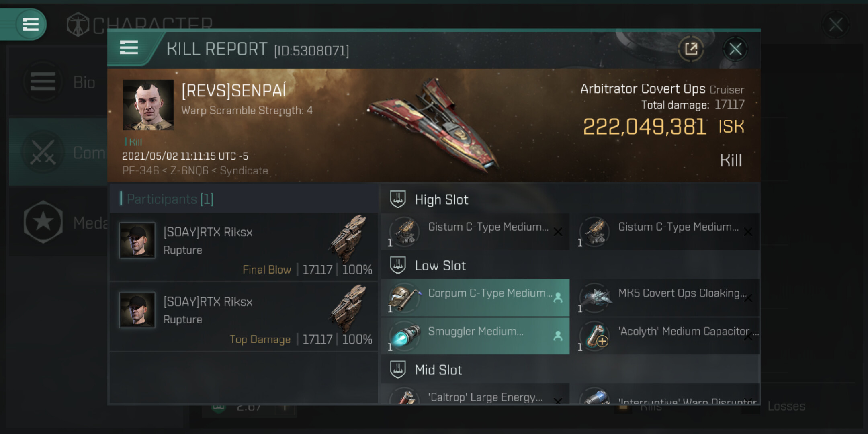Viewport: 868px width, 434px height.
Task: Click 'Acolyth' Medium Capacitor module icon
Action: click(596, 336)
